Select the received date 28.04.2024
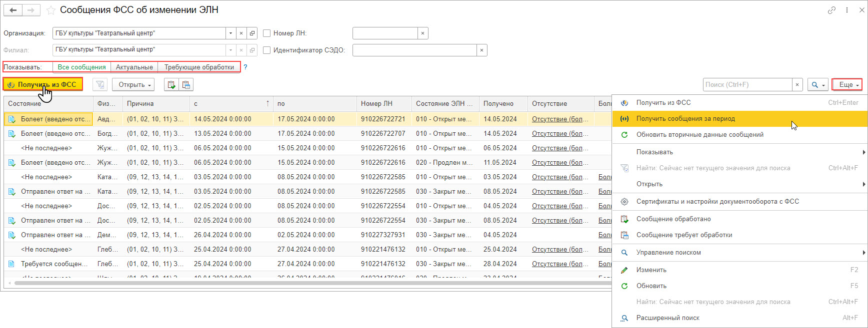 [x=503, y=264]
